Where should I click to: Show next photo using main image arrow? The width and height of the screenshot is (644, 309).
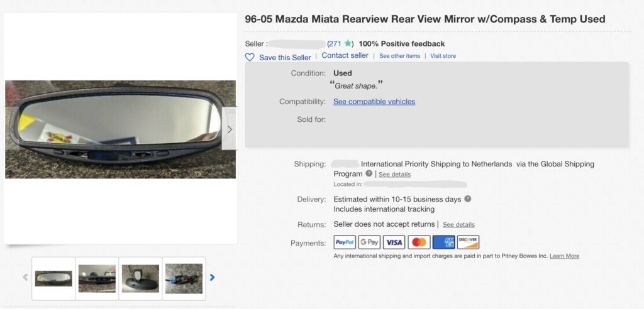pyautogui.click(x=230, y=129)
